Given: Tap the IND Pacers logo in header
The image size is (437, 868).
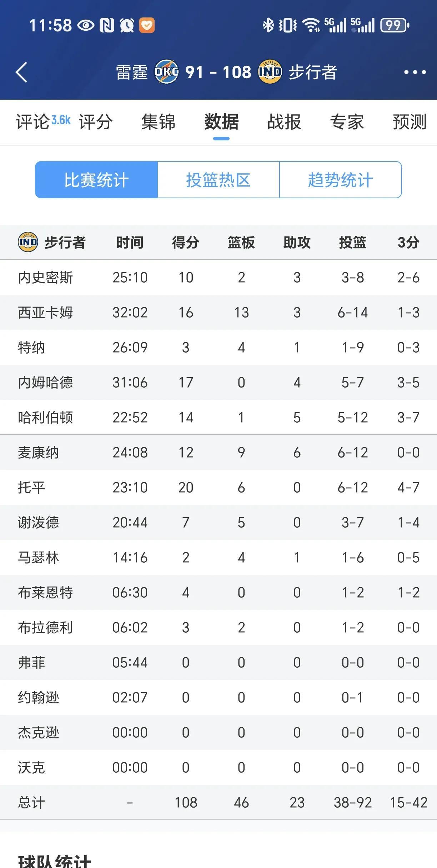Looking at the screenshot, I should [x=270, y=72].
